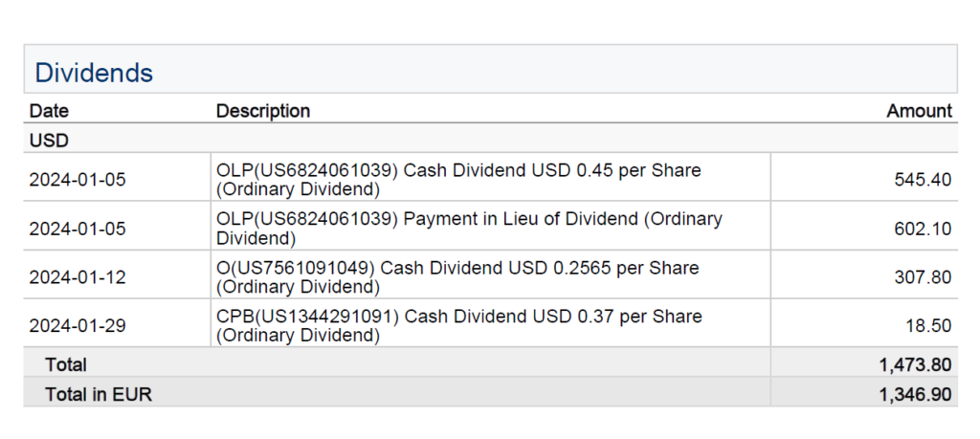Image resolution: width=980 pixels, height=439 pixels.
Task: Select the 602.10 amount cell
Action: click(927, 229)
